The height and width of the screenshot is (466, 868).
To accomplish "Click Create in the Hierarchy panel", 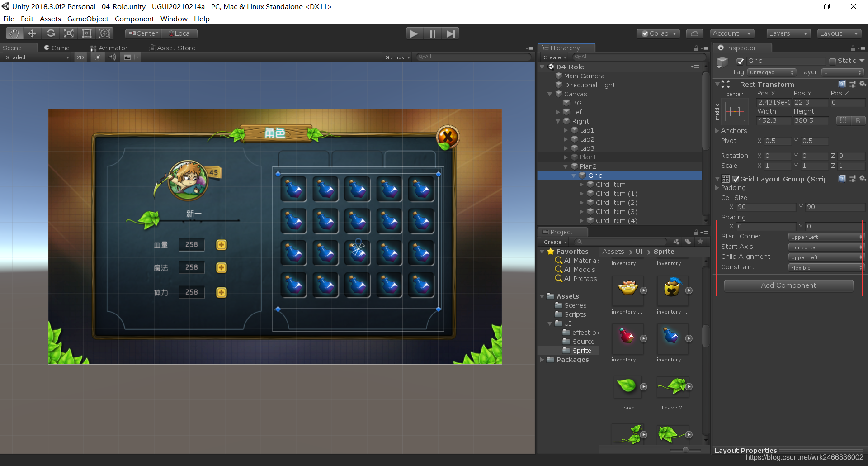I will point(552,57).
